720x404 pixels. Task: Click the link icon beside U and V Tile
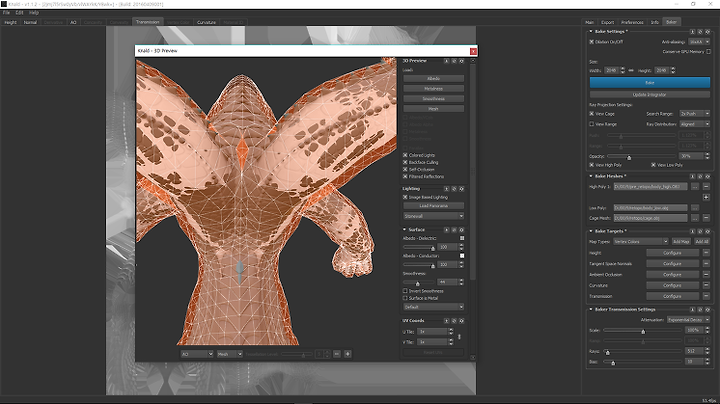point(459,337)
